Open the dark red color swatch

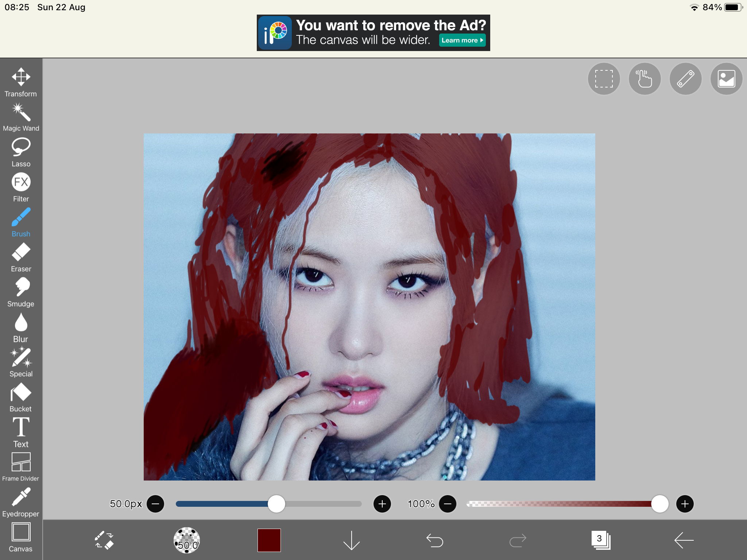(269, 540)
